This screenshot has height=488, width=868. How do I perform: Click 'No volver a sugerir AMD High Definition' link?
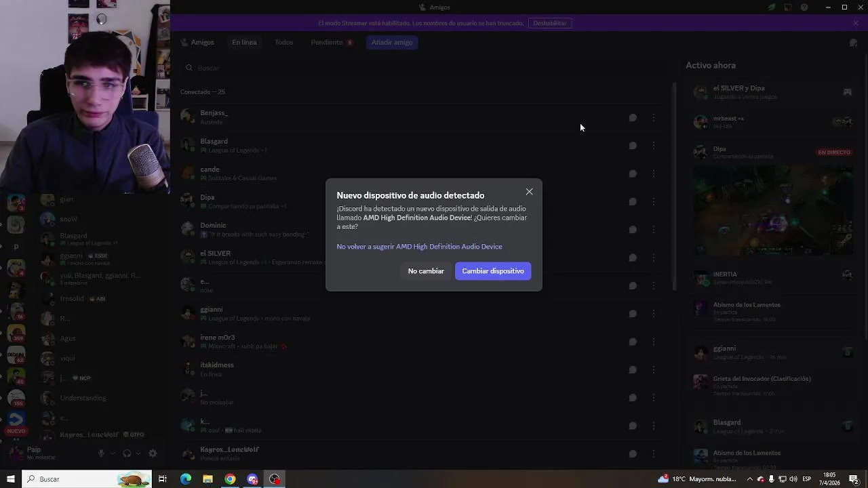click(x=419, y=247)
